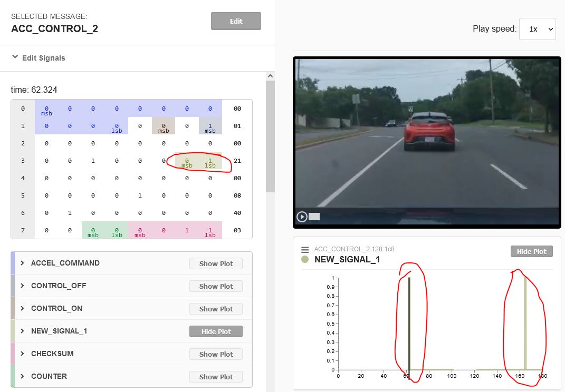Click the video progress marker
The height and width of the screenshot is (392, 565).
(313, 217)
